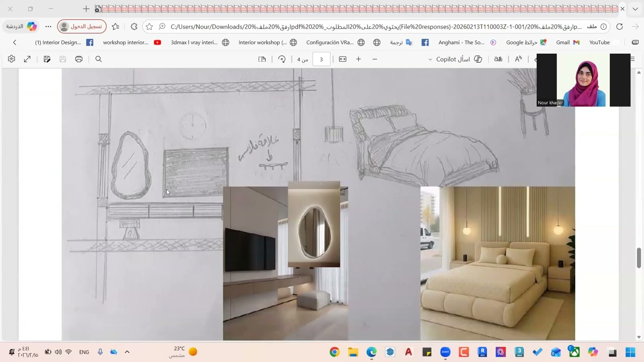Switch the page view layout
The image size is (644, 362).
click(262, 59)
